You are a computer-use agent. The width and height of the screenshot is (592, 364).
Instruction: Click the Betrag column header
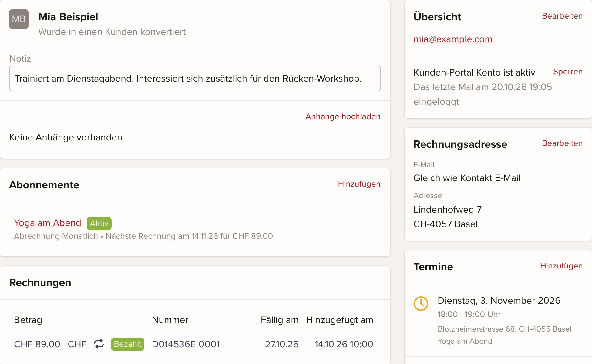(x=28, y=320)
